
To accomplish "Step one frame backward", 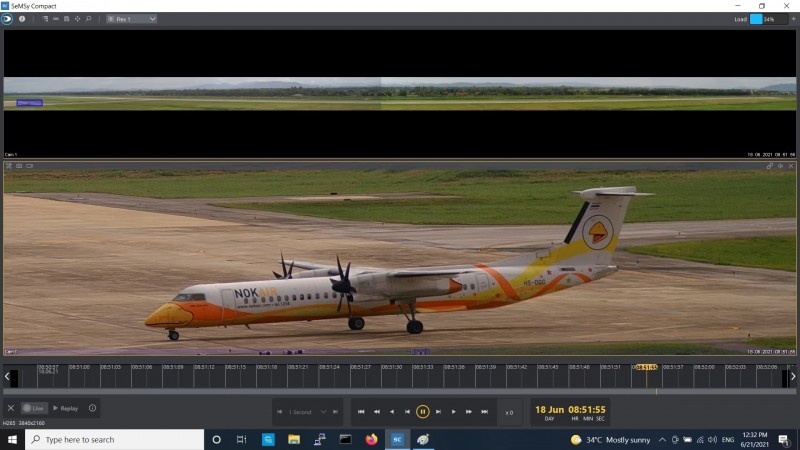I will click(x=407, y=412).
